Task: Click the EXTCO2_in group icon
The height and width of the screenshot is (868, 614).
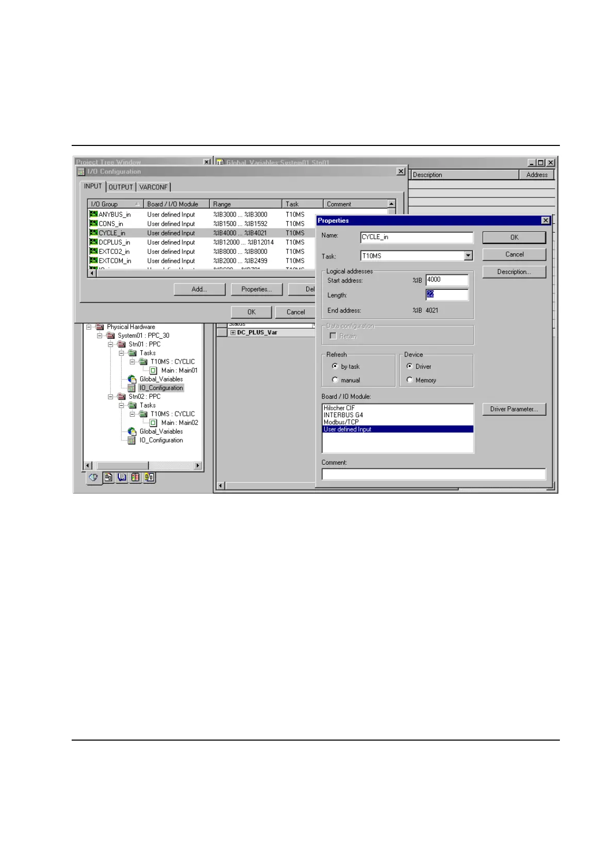Action: pos(93,251)
